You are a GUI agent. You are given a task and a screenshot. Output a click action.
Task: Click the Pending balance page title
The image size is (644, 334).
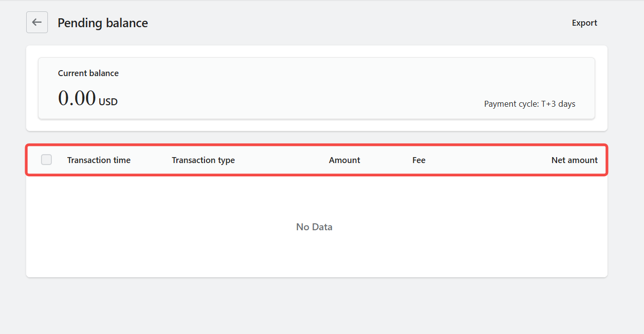pos(103,23)
